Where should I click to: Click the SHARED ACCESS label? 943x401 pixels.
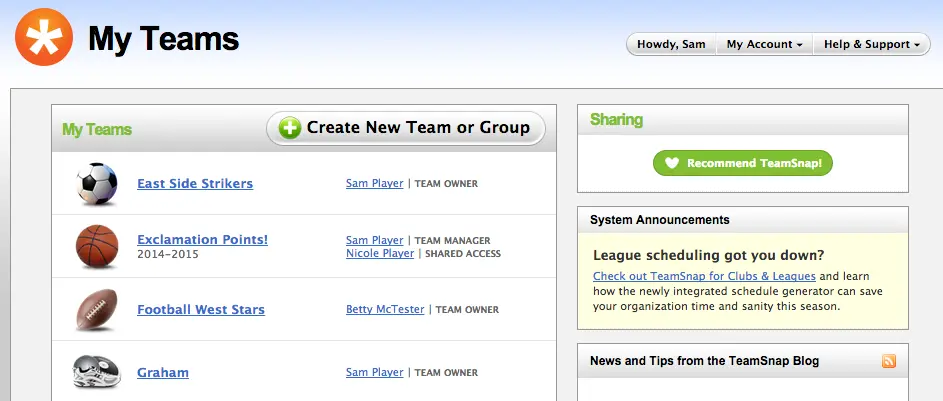click(x=463, y=254)
